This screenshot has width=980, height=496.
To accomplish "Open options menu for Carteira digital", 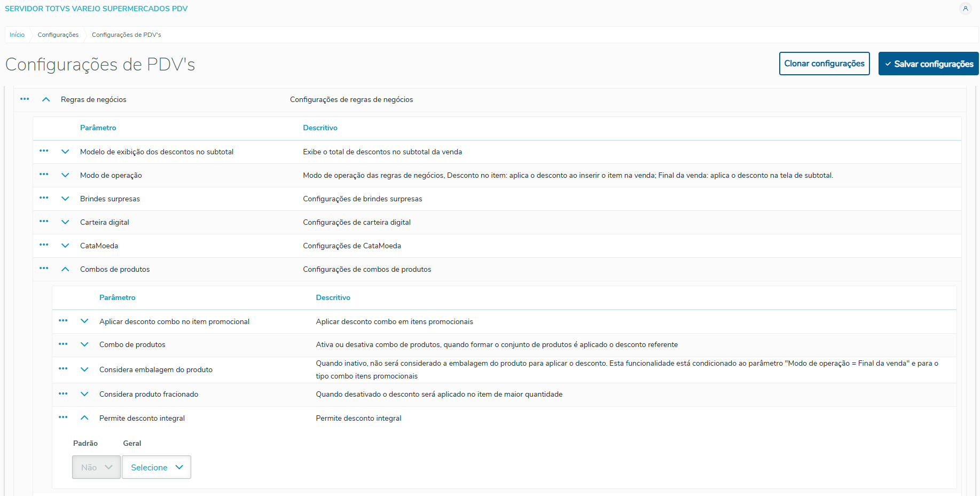I will tap(44, 222).
